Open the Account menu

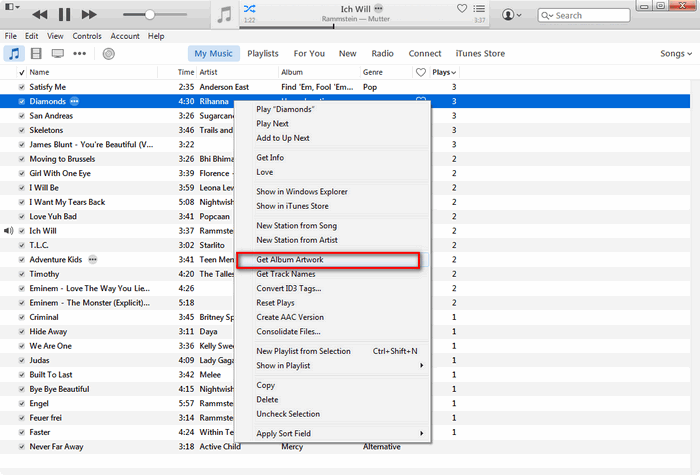coord(125,36)
